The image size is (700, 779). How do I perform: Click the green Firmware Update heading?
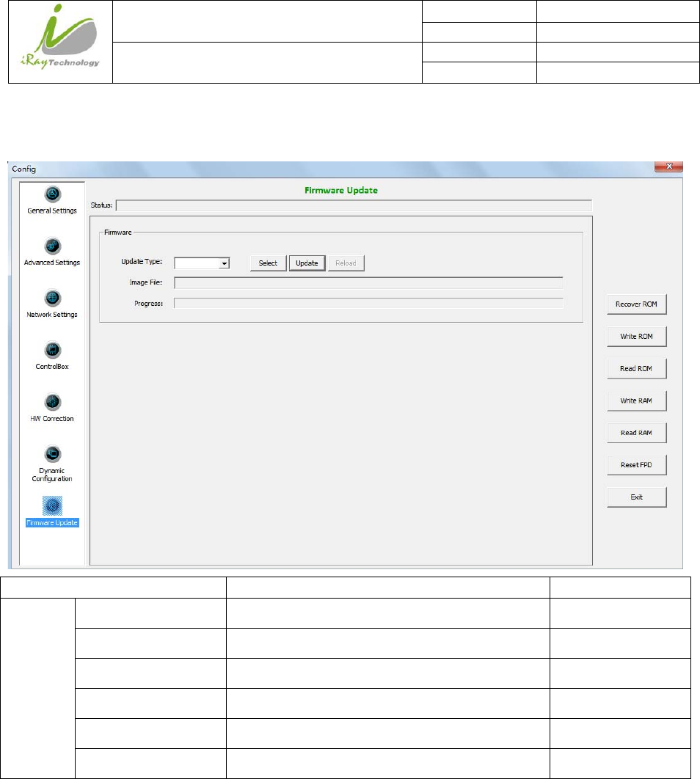[340, 190]
